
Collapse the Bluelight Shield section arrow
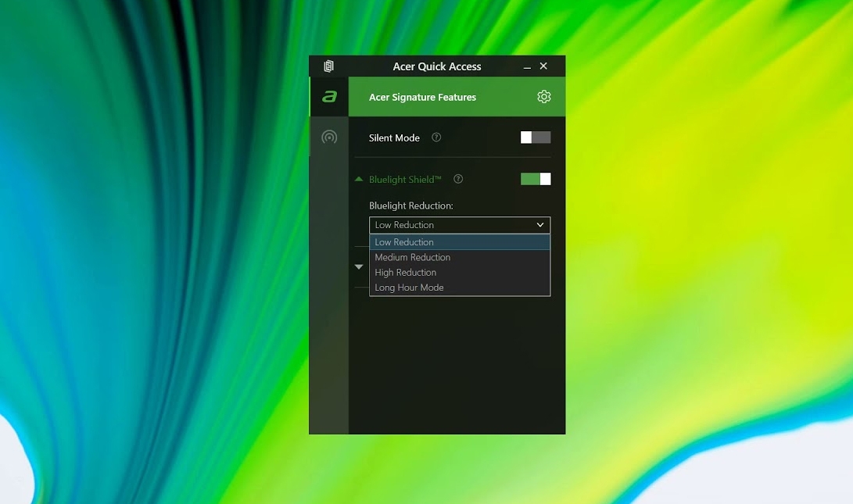pyautogui.click(x=359, y=179)
